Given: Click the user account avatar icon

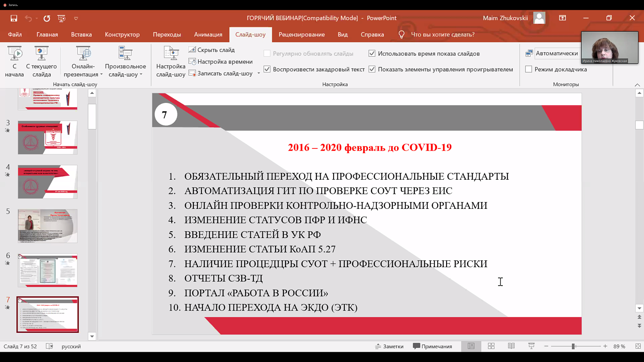Looking at the screenshot, I should [539, 18].
